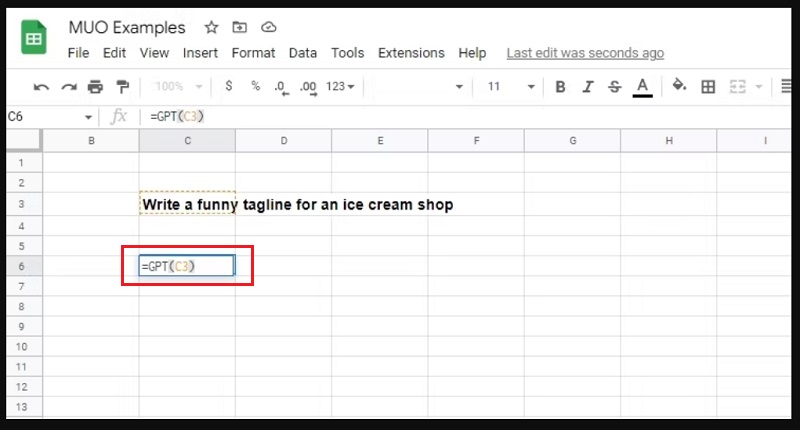
Task: Select column F header
Action: coord(476,141)
